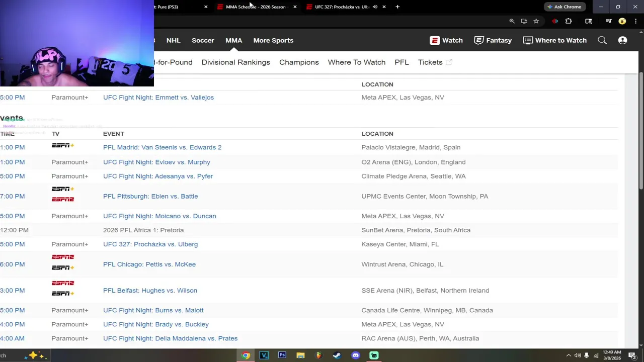The image size is (644, 362).
Task: Close the MMA Schedule tab
Action: pyautogui.click(x=295, y=7)
